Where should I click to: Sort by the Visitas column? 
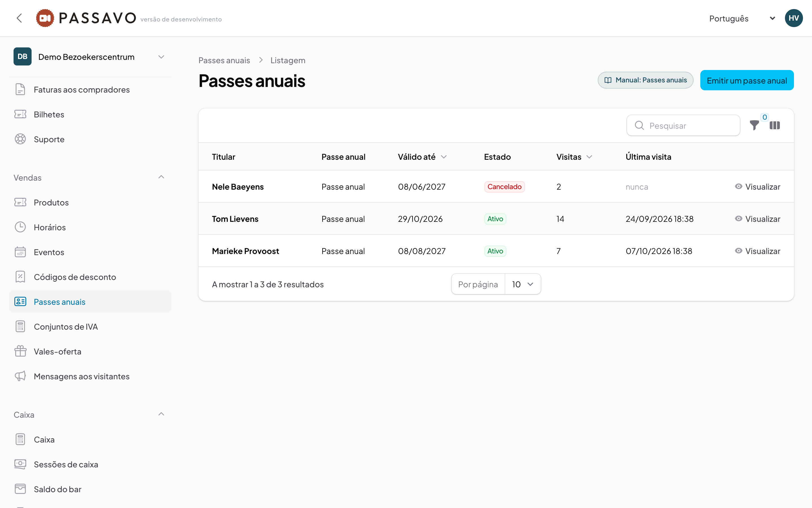coord(574,157)
